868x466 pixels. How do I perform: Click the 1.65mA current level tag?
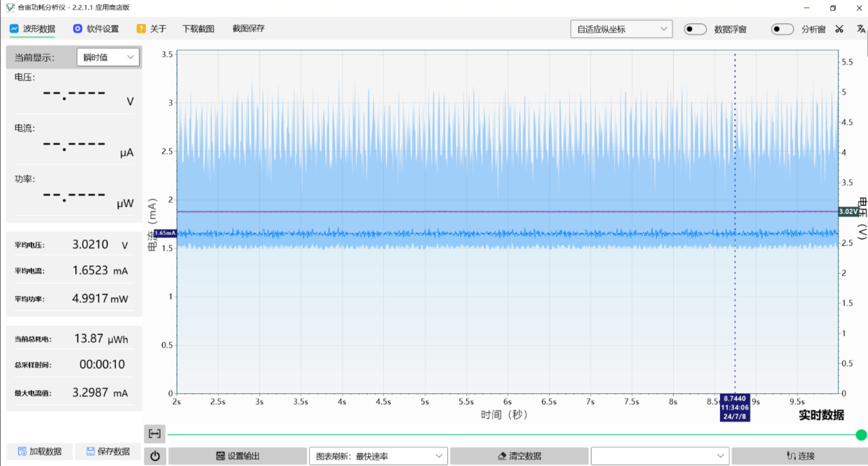click(165, 233)
